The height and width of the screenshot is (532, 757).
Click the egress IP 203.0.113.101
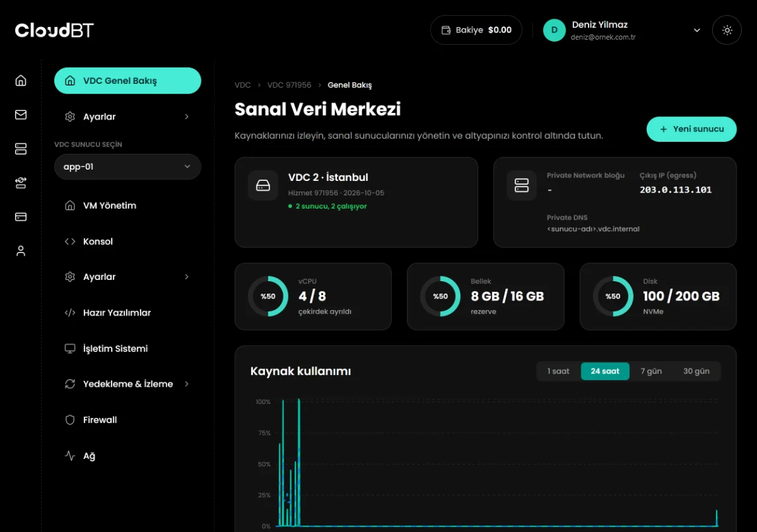[675, 190]
